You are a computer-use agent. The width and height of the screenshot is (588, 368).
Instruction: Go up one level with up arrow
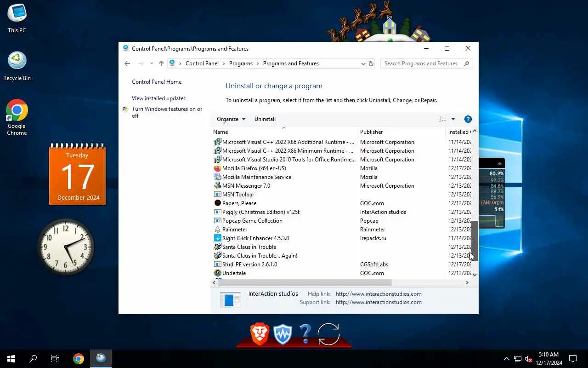[x=161, y=63]
